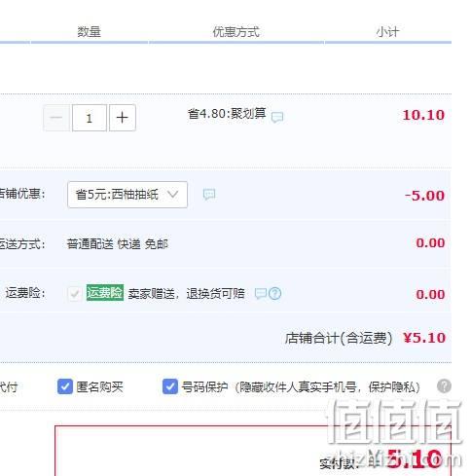
Task: Click the 店铺合计 ¥5.10 total amount
Action: pos(424,338)
